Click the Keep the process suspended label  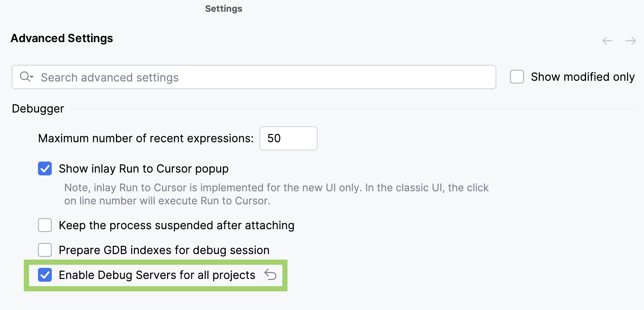click(176, 225)
